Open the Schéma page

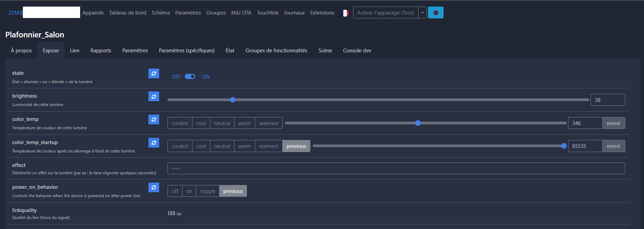161,13
